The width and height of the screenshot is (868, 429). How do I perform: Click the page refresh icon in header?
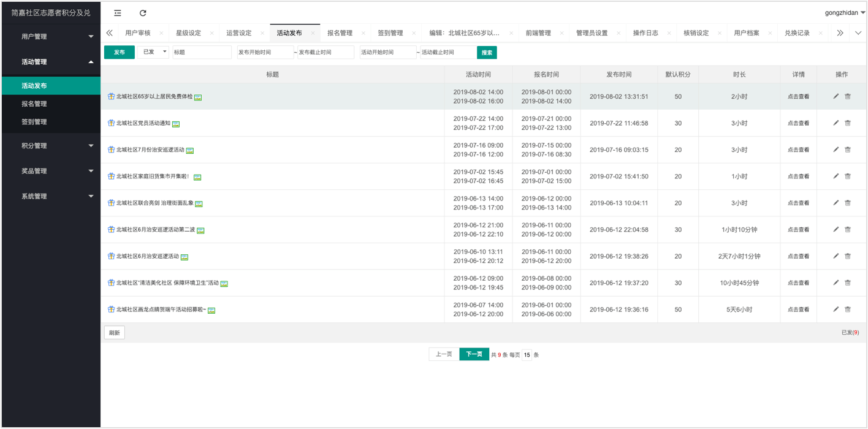pyautogui.click(x=143, y=13)
